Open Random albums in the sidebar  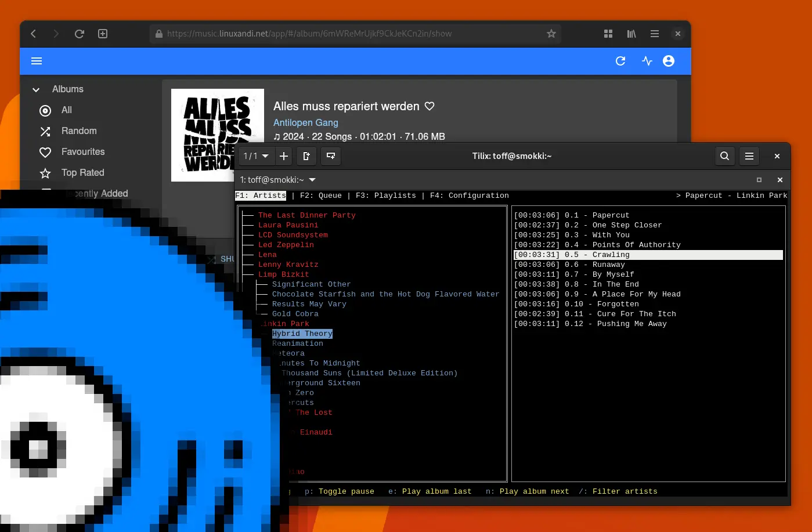pos(79,131)
